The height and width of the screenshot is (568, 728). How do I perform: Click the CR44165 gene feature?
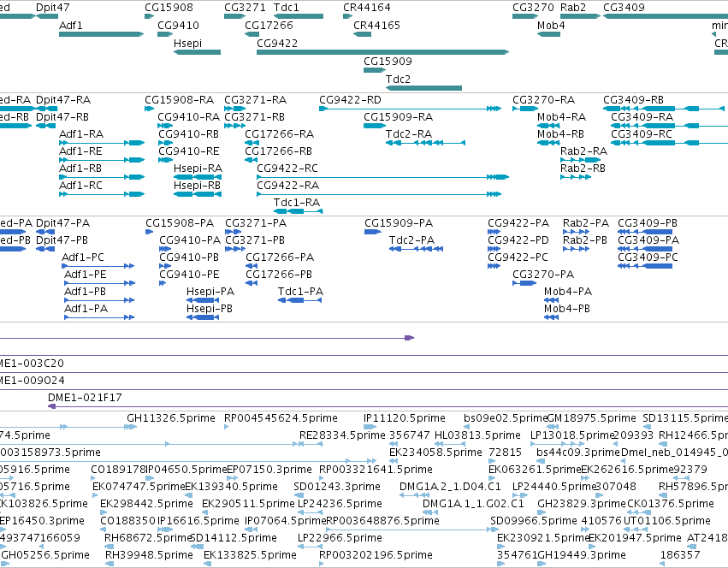[x=362, y=34]
